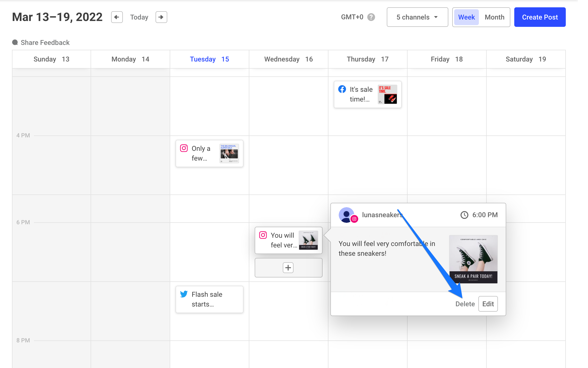
Task: Go to the previous week with the left arrow
Action: pyautogui.click(x=117, y=17)
